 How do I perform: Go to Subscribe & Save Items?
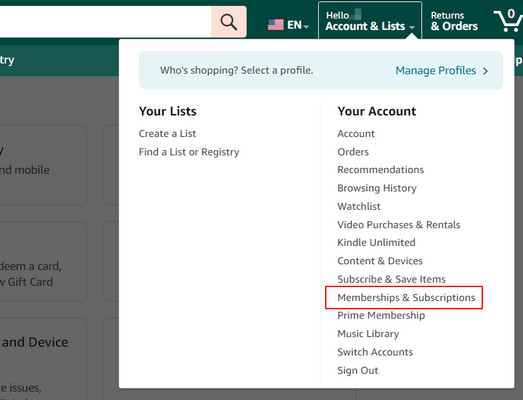pos(391,279)
